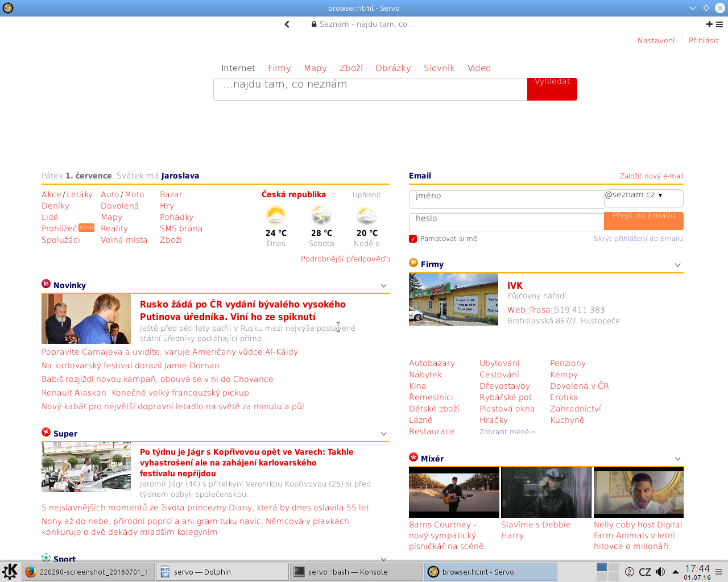Viewport: 728px width, 582px height.
Task: Click the Novinky section red icon
Action: 46,284
